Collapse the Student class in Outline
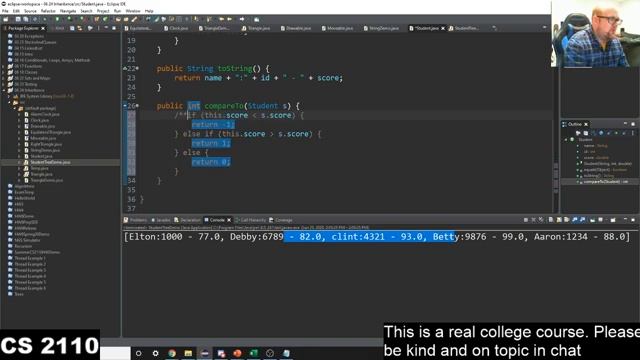Image resolution: width=640 pixels, height=360 pixels. (566, 140)
